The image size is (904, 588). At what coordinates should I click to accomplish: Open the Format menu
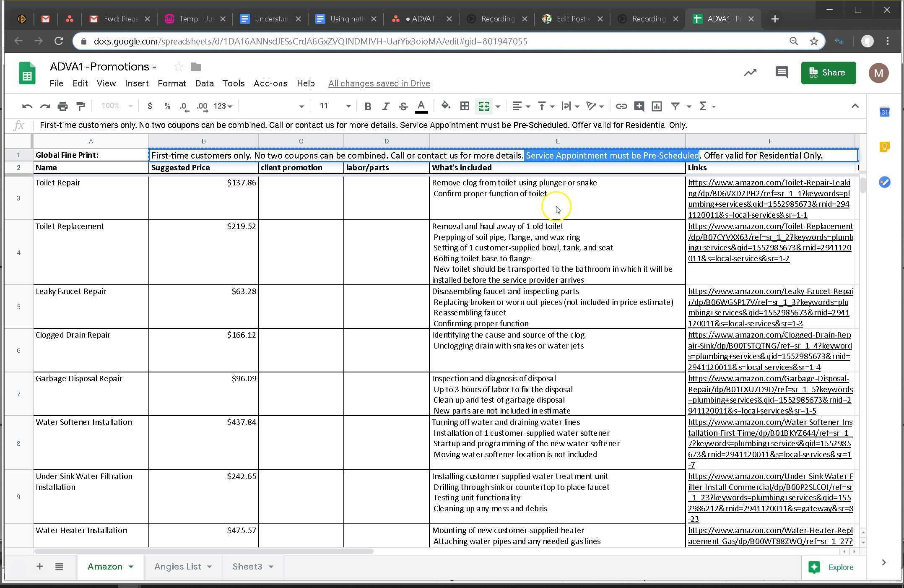171,83
